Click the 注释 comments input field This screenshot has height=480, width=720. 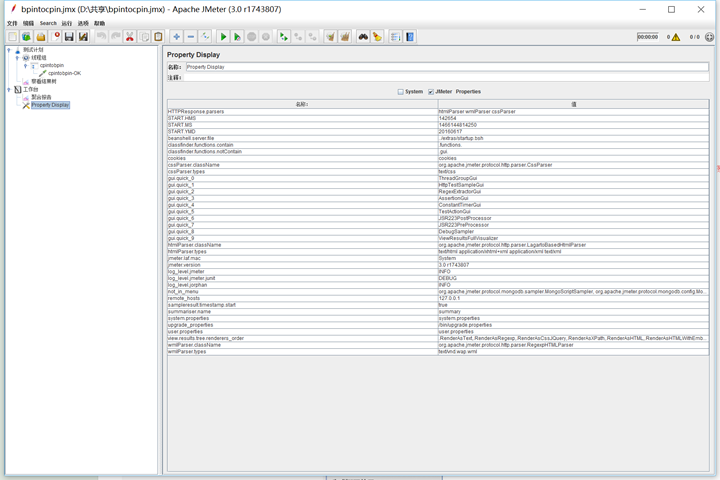pos(447,78)
